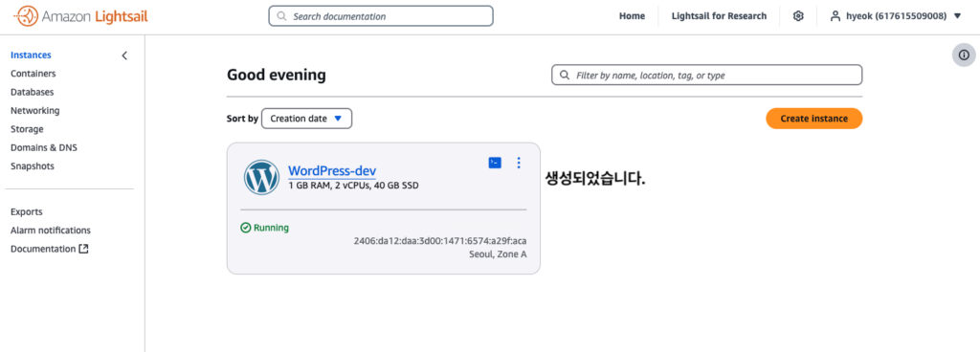Click the WordPress logo on instance card
Viewport: 980px width, 352px height.
coord(262,177)
